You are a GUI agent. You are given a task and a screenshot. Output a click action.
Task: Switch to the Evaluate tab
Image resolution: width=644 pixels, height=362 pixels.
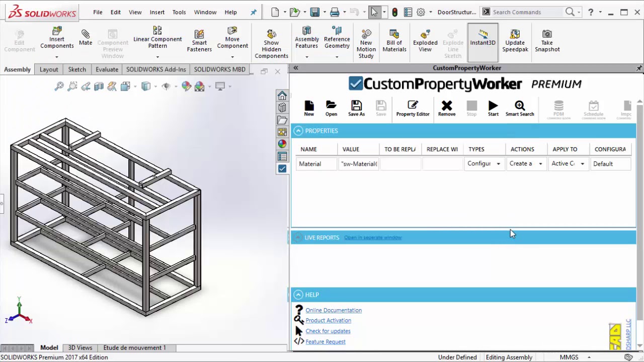(107, 69)
